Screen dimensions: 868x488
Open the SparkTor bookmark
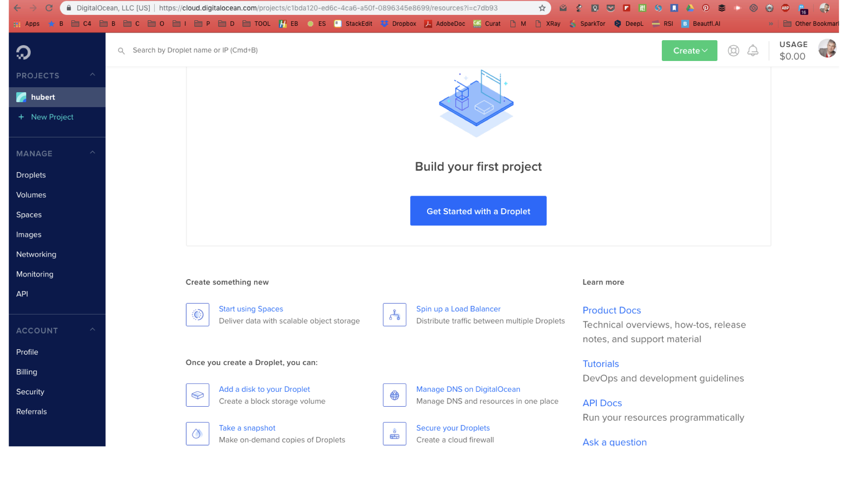(587, 23)
